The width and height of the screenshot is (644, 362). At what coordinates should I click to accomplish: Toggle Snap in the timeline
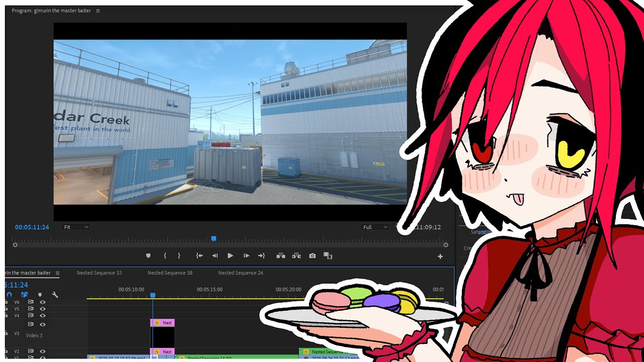(x=9, y=295)
